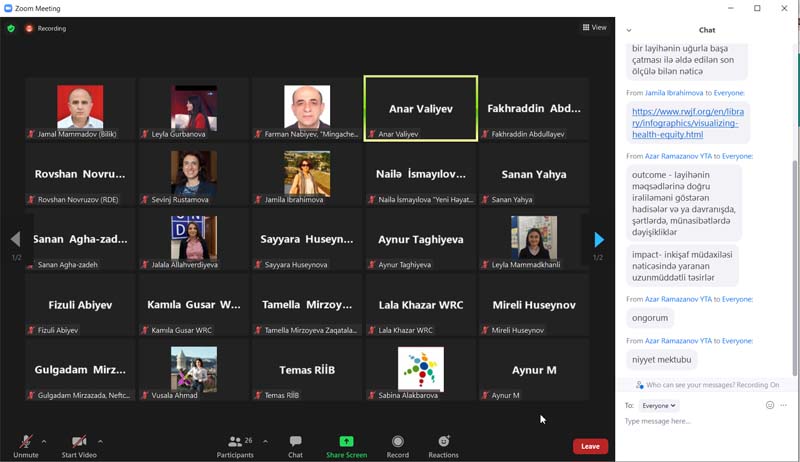This screenshot has width=800, height=462.
Task: Click the green encryption shield icon
Action: pos(11,28)
